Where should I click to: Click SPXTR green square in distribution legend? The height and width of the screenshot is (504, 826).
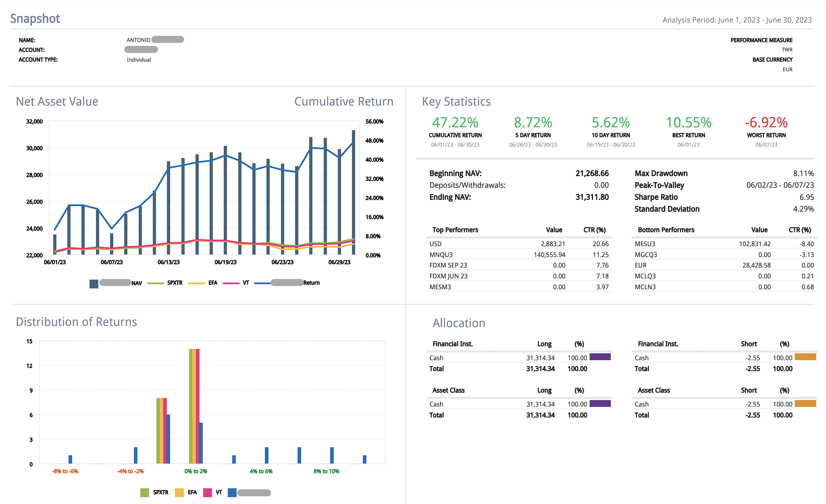point(145,492)
